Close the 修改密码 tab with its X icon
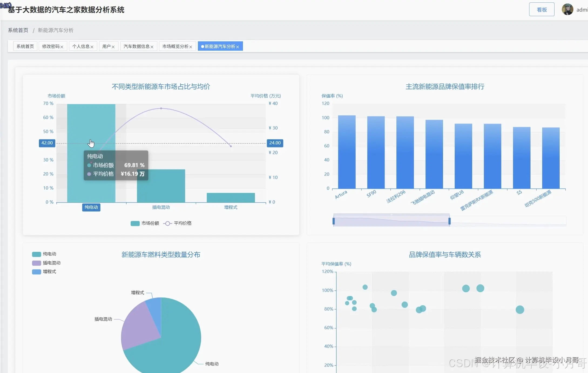Image resolution: width=588 pixels, height=373 pixels. tap(62, 47)
